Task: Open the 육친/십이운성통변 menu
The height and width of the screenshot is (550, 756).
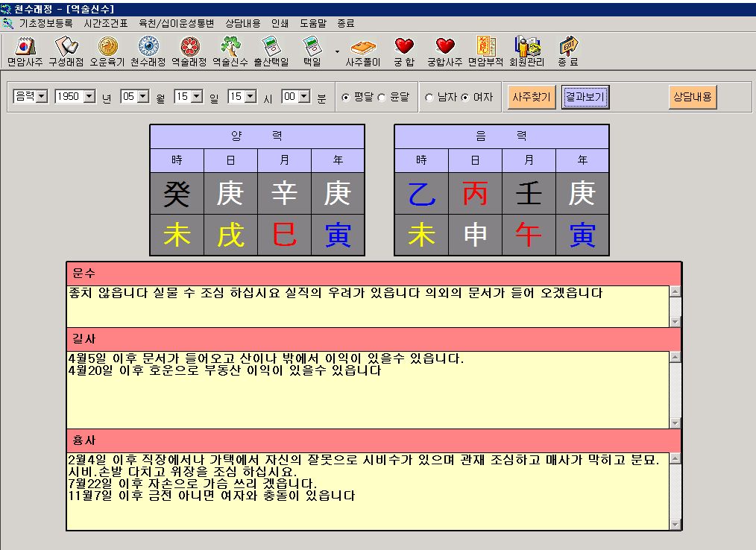Action: click(177, 23)
